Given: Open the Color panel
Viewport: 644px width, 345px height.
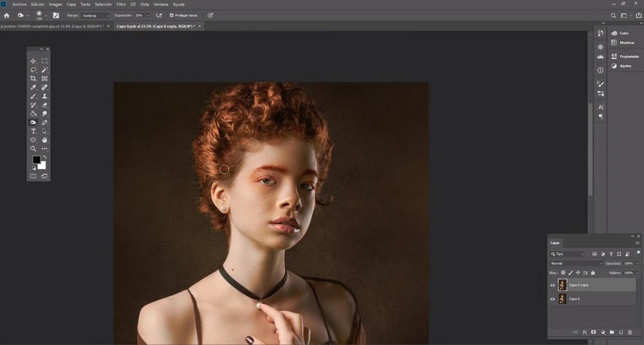Looking at the screenshot, I should pyautogui.click(x=620, y=33).
